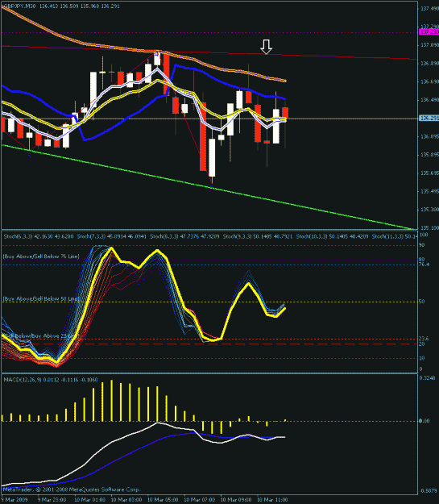Click the 90 stochastic scale value
The height and width of the screenshot is (504, 439).
click(x=422, y=245)
